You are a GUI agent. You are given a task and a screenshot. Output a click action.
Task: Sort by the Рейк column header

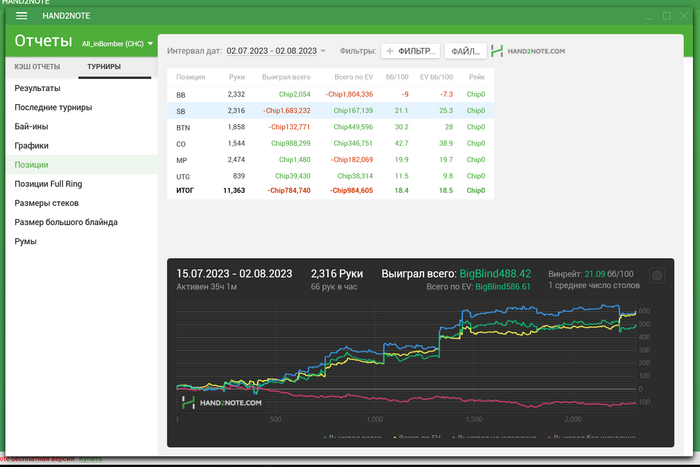coord(477,77)
